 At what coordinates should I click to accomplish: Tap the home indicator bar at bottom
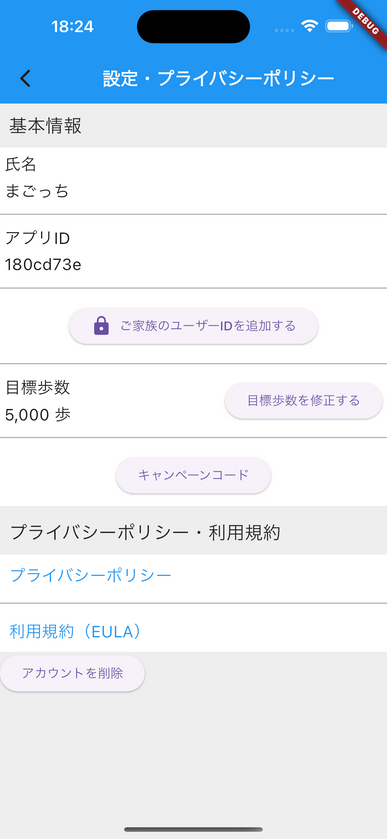[x=193, y=829]
